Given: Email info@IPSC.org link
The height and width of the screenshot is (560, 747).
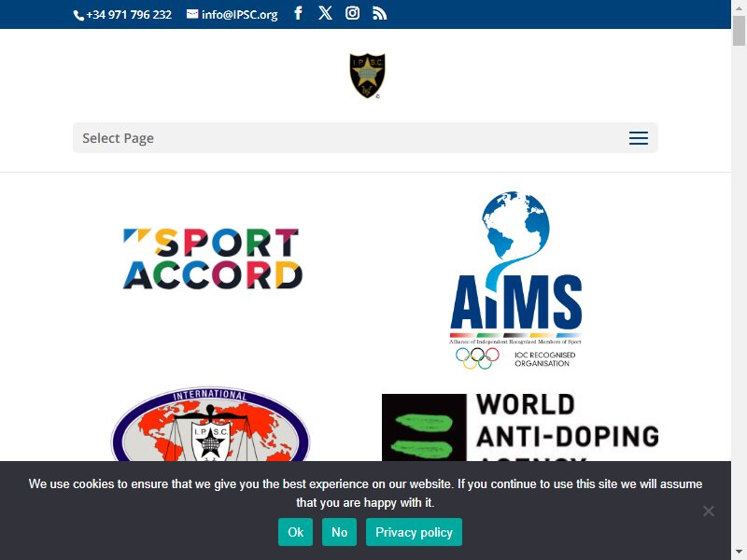Looking at the screenshot, I should coord(232,15).
